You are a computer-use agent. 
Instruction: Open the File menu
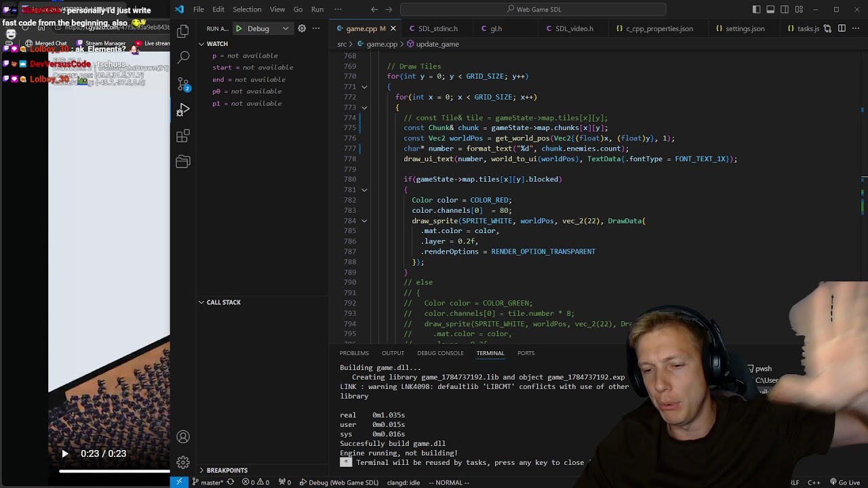tap(199, 9)
